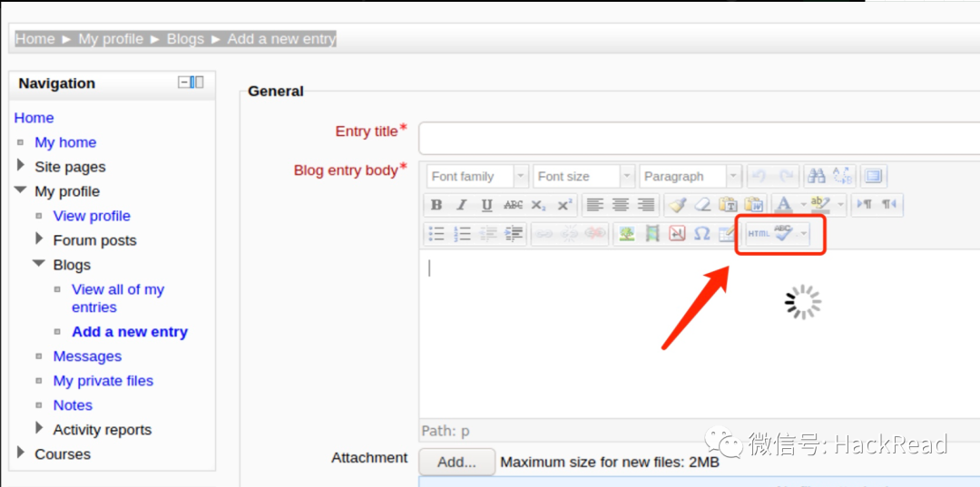Image resolution: width=980 pixels, height=487 pixels.
Task: Collapse the My profile tree node
Action: [21, 190]
